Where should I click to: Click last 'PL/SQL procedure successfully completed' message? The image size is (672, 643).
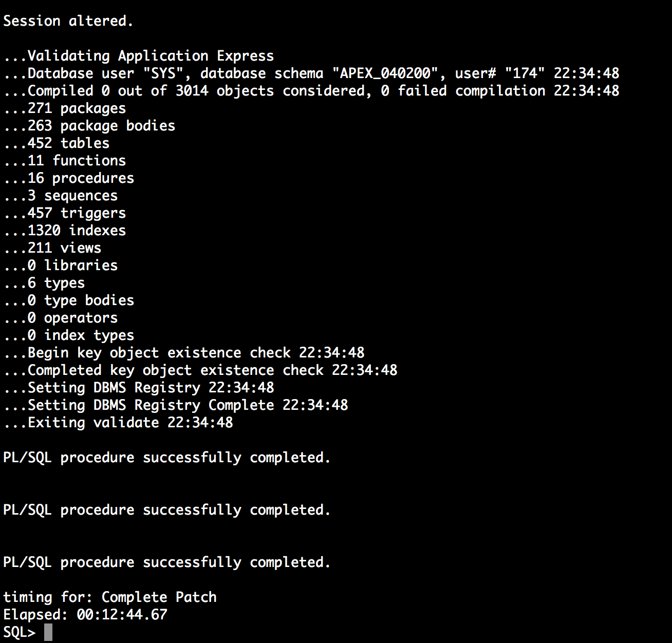[167, 562]
